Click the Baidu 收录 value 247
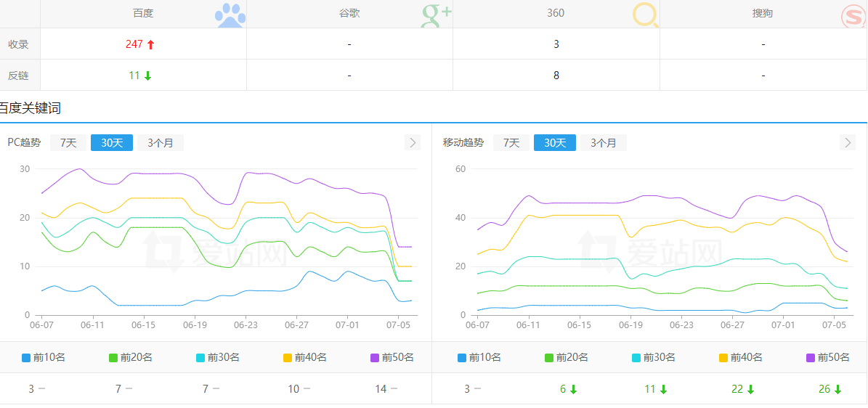This screenshot has height=408, width=868. pyautogui.click(x=134, y=44)
